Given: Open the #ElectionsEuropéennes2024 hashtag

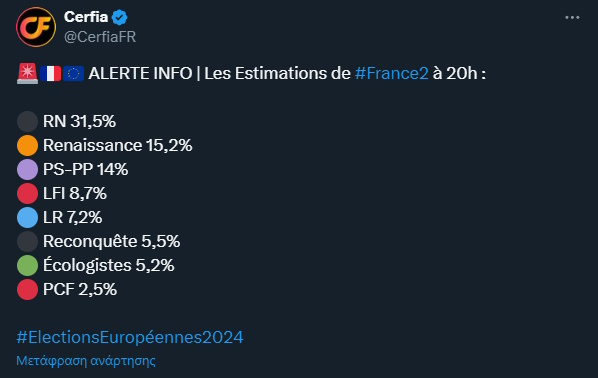Looking at the screenshot, I should (x=130, y=337).
